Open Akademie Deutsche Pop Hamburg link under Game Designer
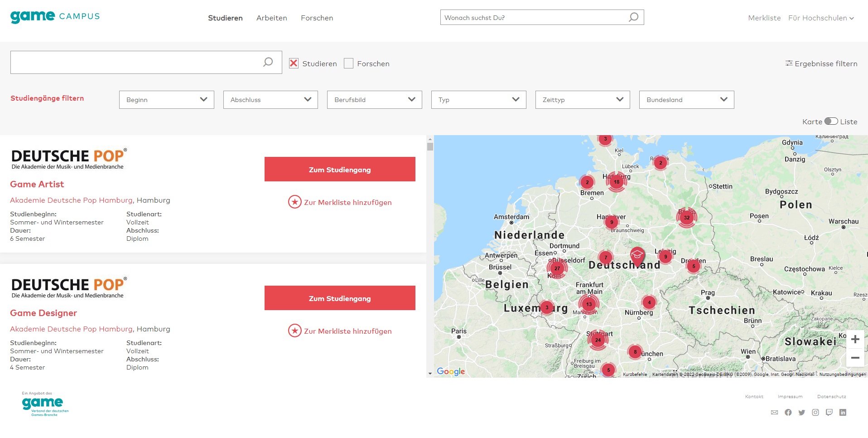 pyautogui.click(x=71, y=329)
